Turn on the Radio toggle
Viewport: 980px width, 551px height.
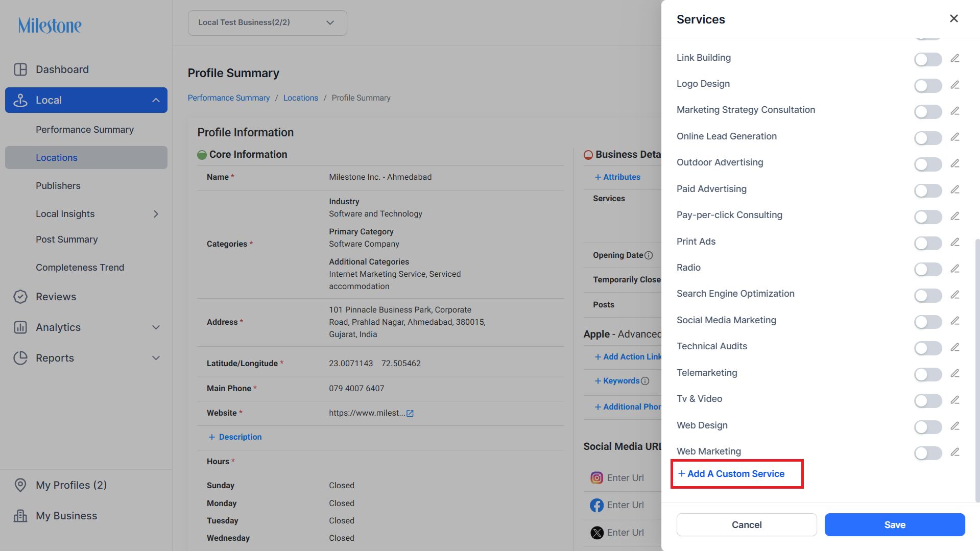click(x=927, y=269)
